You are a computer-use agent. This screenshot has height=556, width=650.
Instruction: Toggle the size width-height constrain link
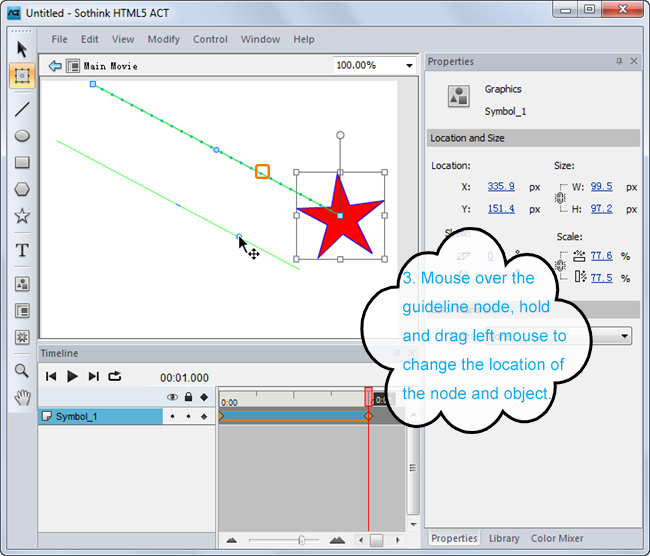[x=560, y=198]
